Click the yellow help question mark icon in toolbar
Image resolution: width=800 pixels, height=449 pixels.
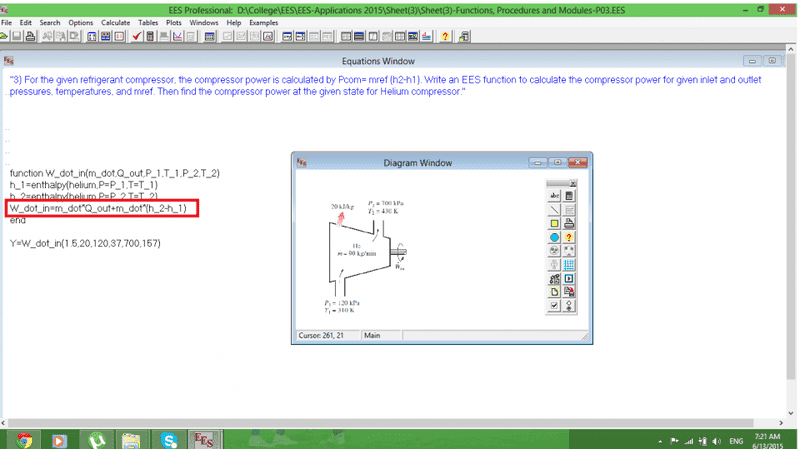point(444,37)
